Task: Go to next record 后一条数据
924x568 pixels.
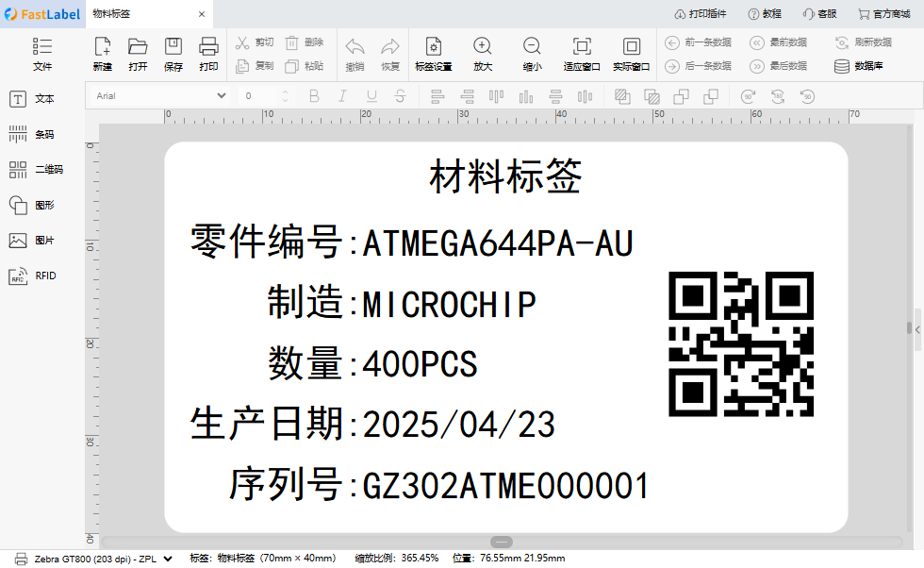Action: pos(699,66)
